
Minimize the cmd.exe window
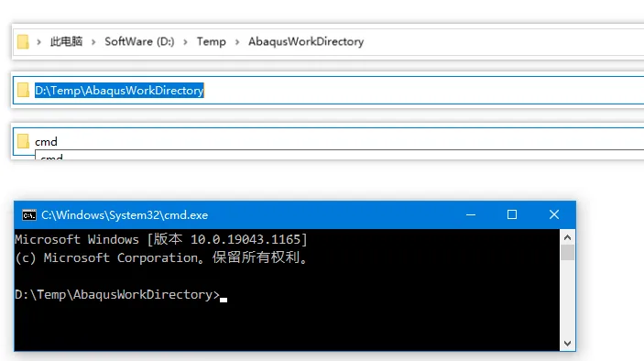pos(471,214)
